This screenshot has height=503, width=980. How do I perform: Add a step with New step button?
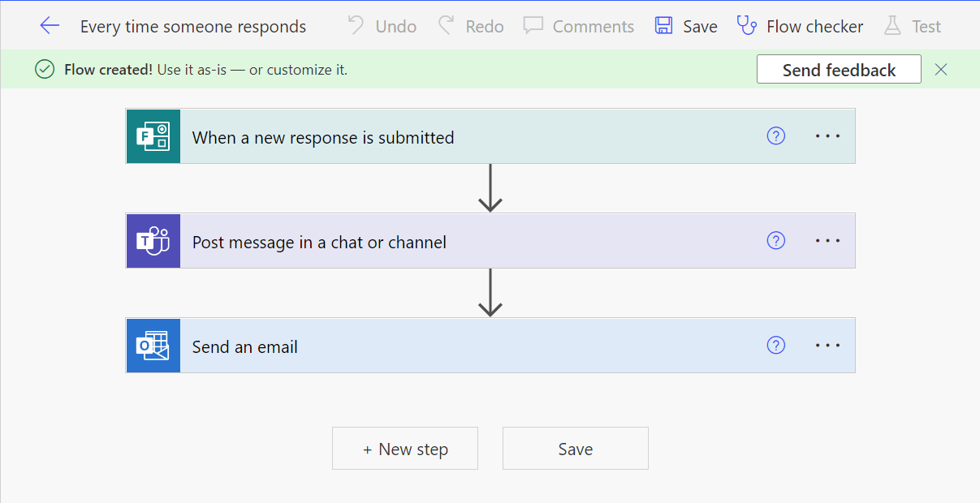tap(404, 449)
